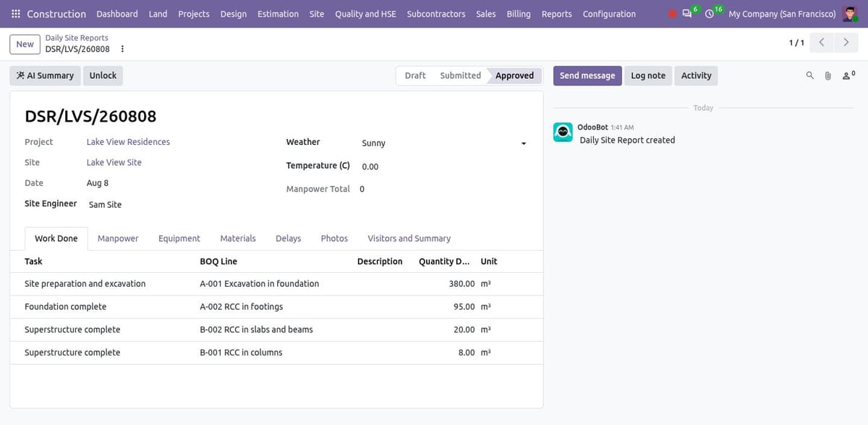Show followers via the person icon
Screen dimensions: 868x425
(x=848, y=75)
